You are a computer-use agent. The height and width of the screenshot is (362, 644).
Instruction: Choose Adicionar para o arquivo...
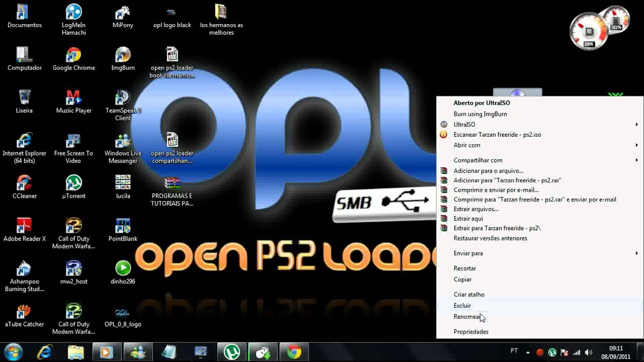tap(539, 171)
